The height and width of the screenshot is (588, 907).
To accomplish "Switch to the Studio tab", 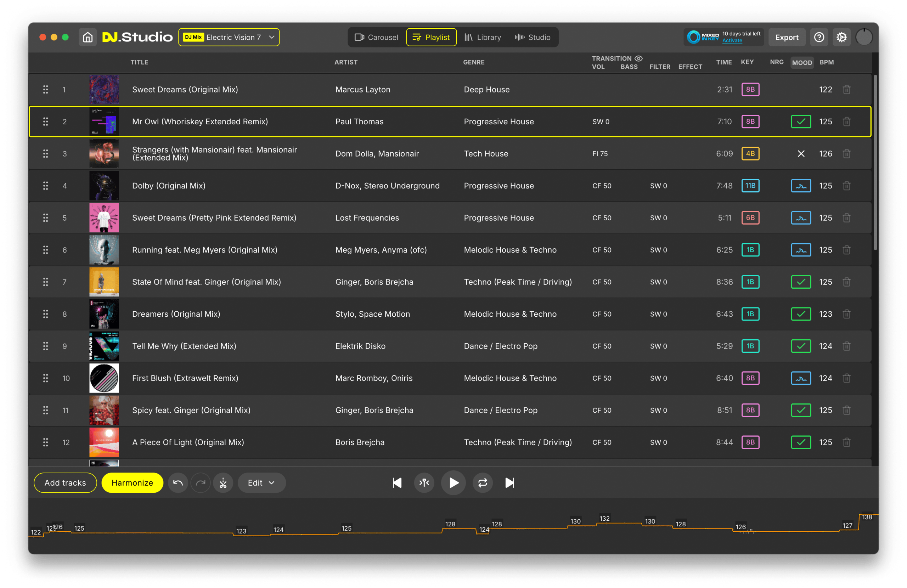I will tap(533, 37).
